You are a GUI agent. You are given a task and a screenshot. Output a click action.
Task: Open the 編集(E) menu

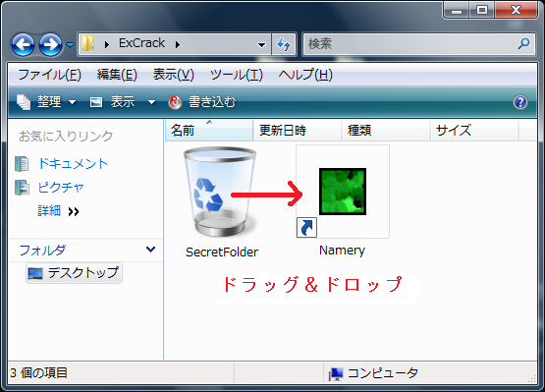117,75
